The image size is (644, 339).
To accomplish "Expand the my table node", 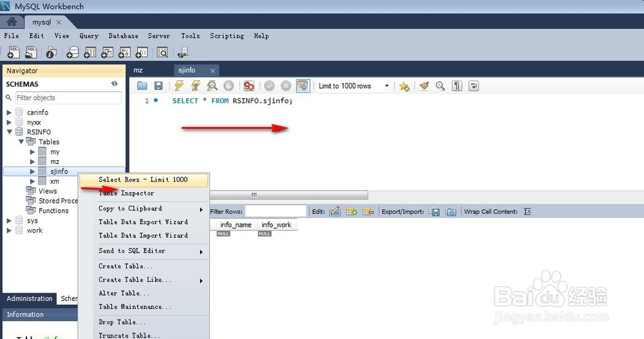I will point(32,151).
